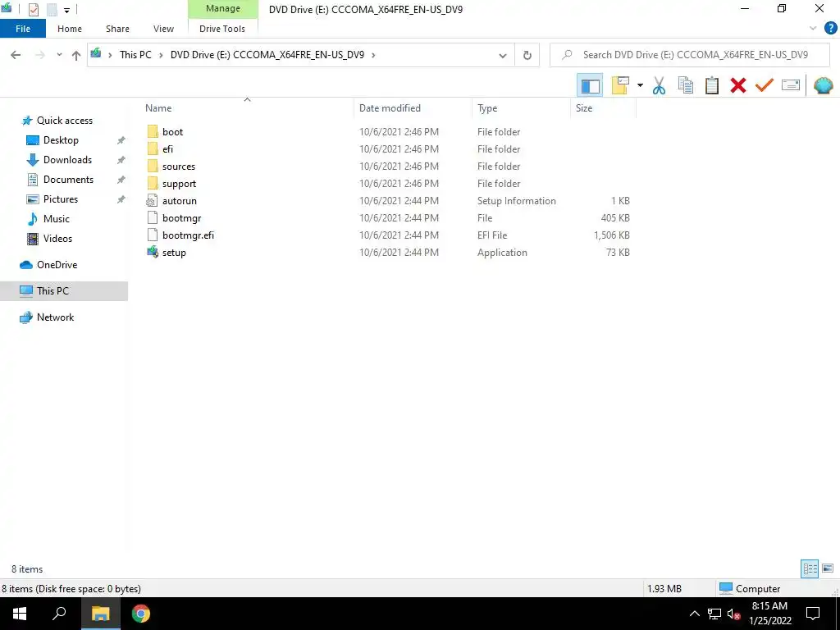
Task: Select the boot folder
Action: pos(172,132)
